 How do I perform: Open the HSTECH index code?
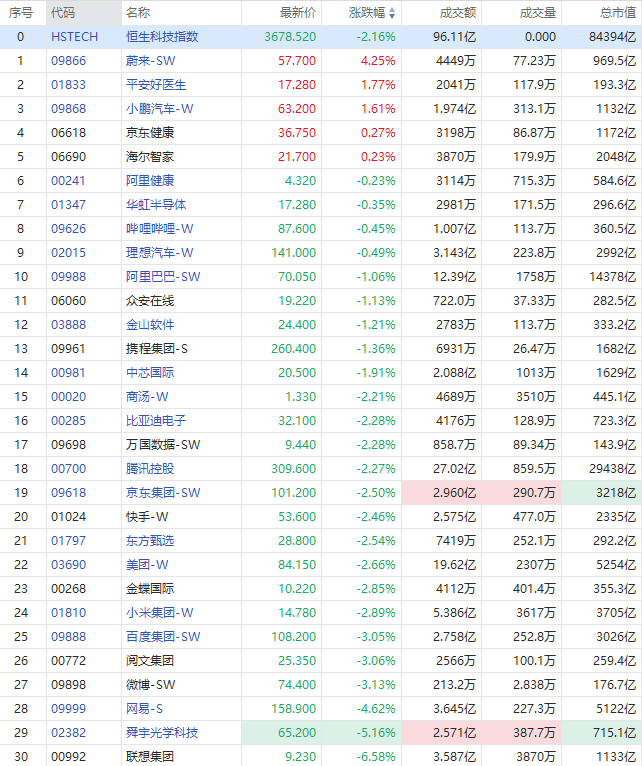click(x=74, y=37)
